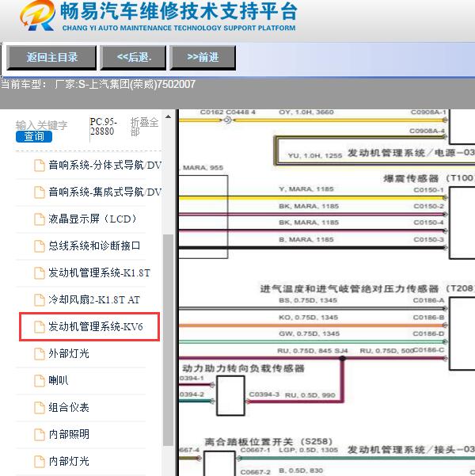Click document icon beside 发动机管理系统-K1.8T

[40, 273]
